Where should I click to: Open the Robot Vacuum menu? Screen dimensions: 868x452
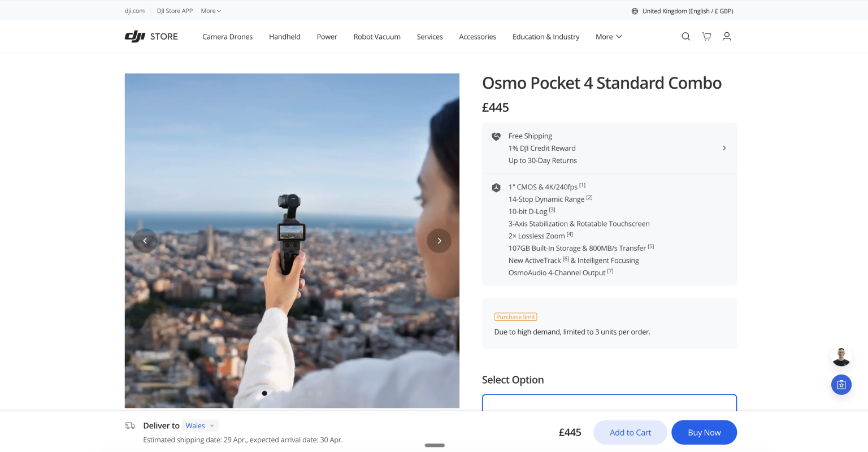tap(377, 37)
